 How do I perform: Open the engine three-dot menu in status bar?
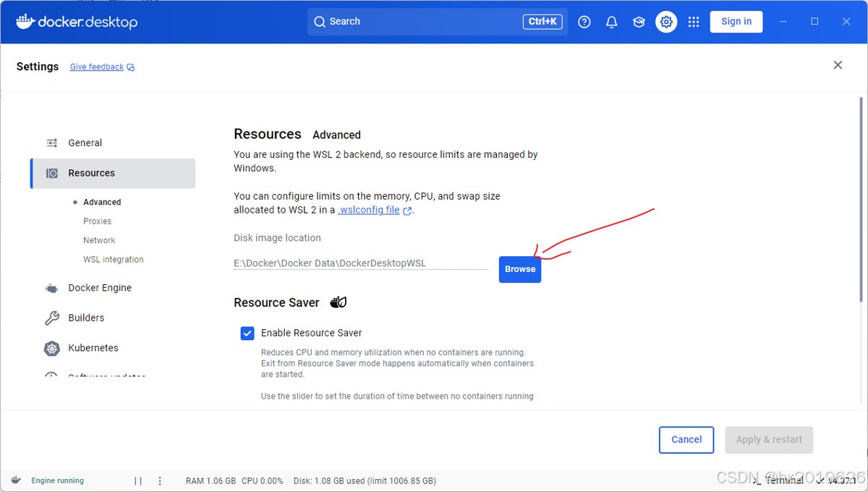coord(160,480)
